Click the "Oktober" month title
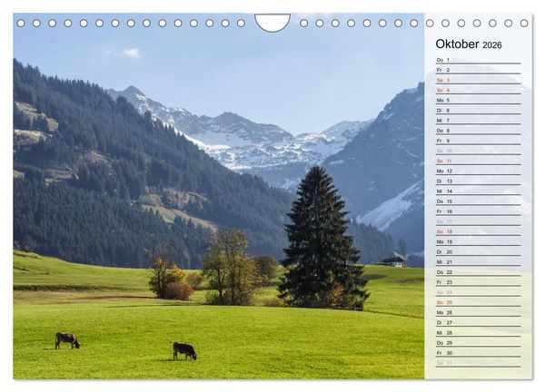This screenshot has width=545, height=392. [457, 44]
